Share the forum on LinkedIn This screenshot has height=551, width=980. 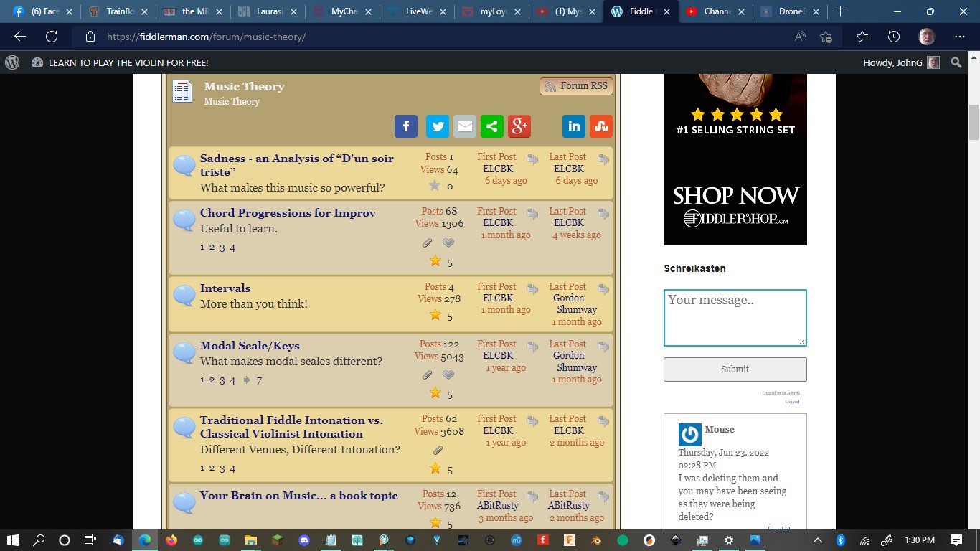pyautogui.click(x=574, y=126)
